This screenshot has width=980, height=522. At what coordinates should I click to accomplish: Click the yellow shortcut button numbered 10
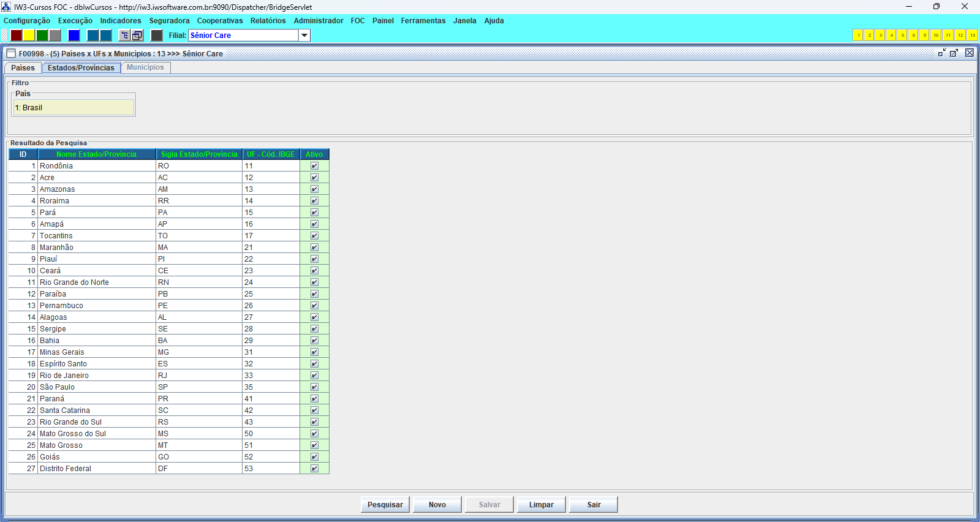pos(936,36)
